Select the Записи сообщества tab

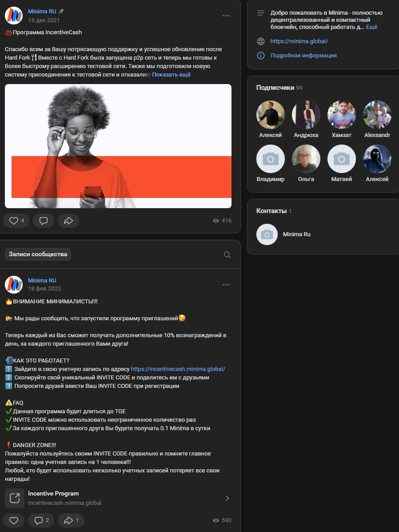[x=38, y=254]
